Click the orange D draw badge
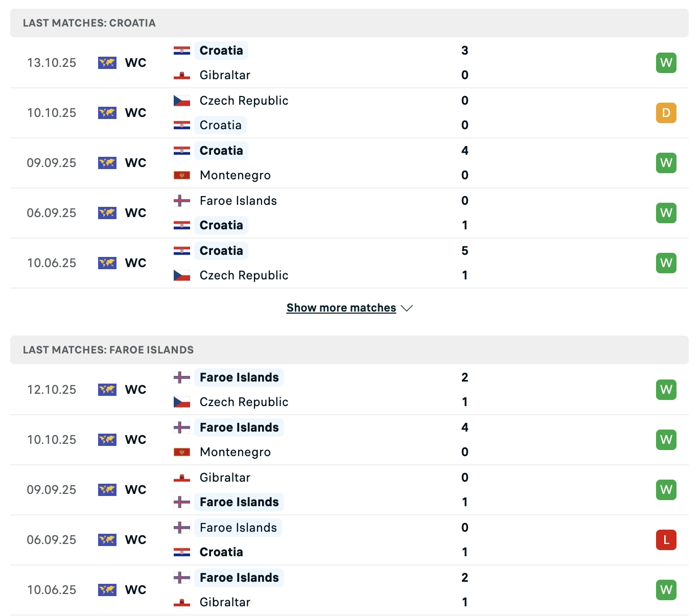 tap(666, 113)
